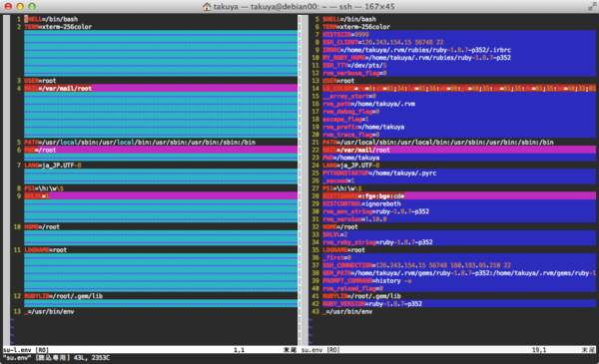The height and width of the screenshot is (364, 599).
Task: Click HOME=/root on left pane line 10
Action: (42, 226)
